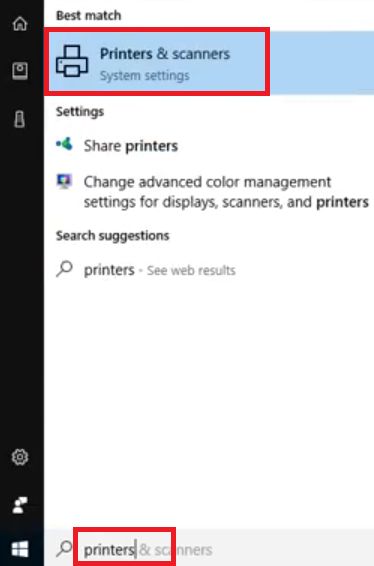This screenshot has width=374, height=566.
Task: Open Cortana Home from the sidebar
Action: point(20,24)
